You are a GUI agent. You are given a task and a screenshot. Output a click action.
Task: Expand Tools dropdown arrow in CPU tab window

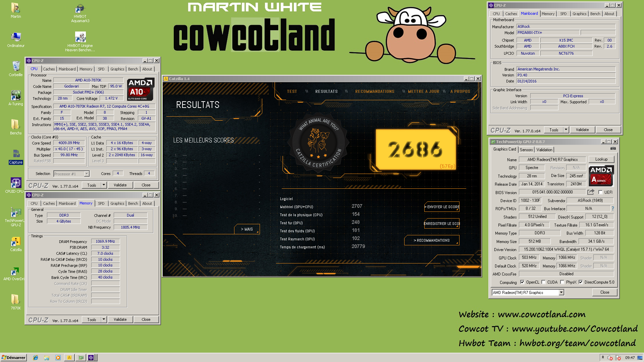(104, 185)
